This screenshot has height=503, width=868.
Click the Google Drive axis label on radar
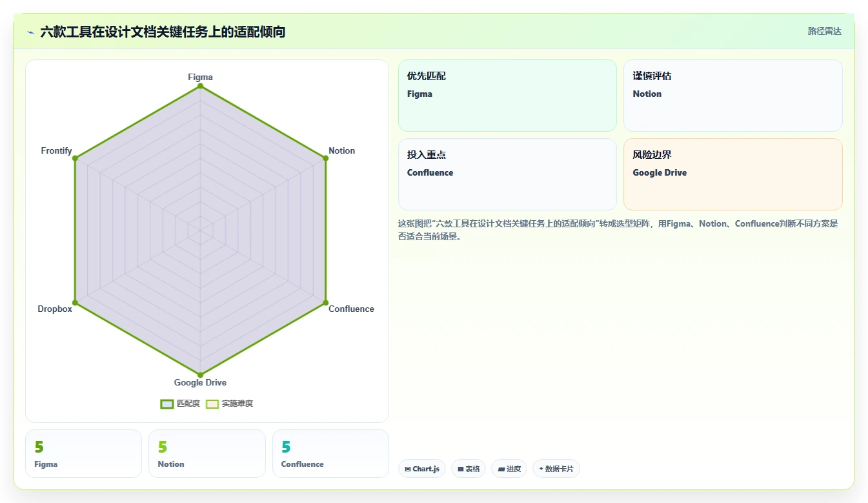(200, 382)
